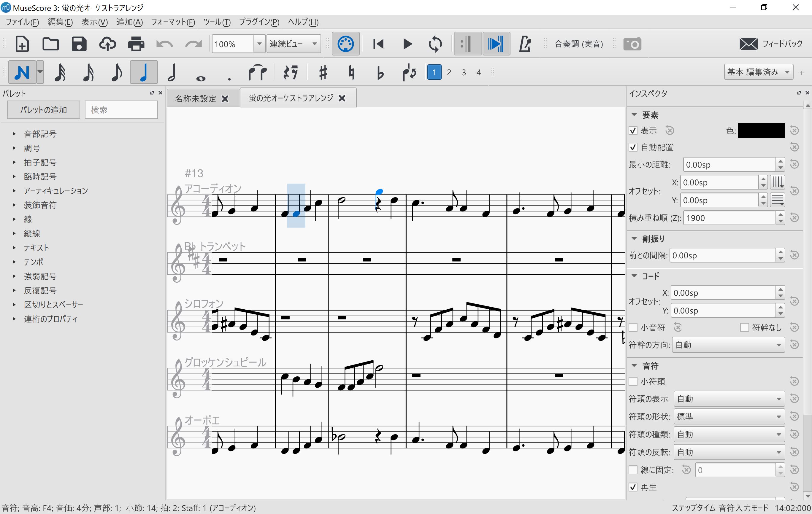
Task: Open the 基本 編集済み workspace dropdown
Action: pos(758,72)
